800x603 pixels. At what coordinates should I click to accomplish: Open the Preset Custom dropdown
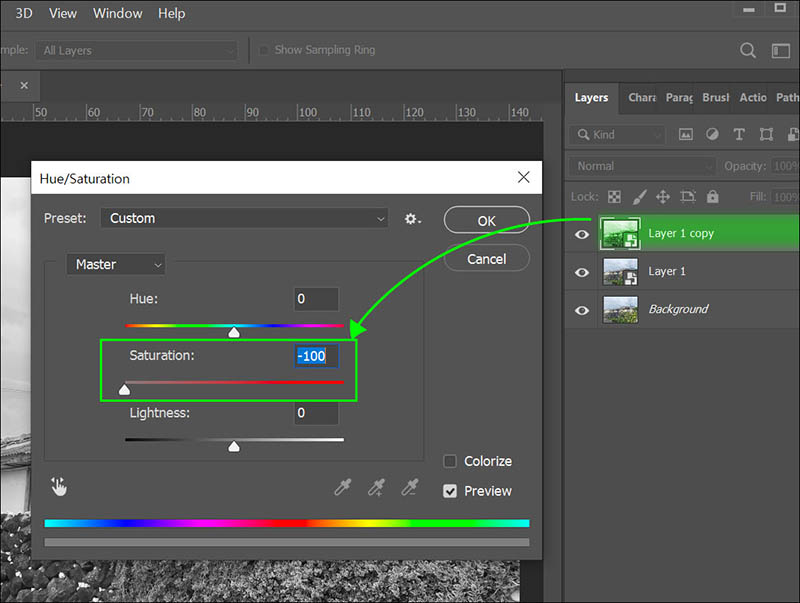click(244, 218)
